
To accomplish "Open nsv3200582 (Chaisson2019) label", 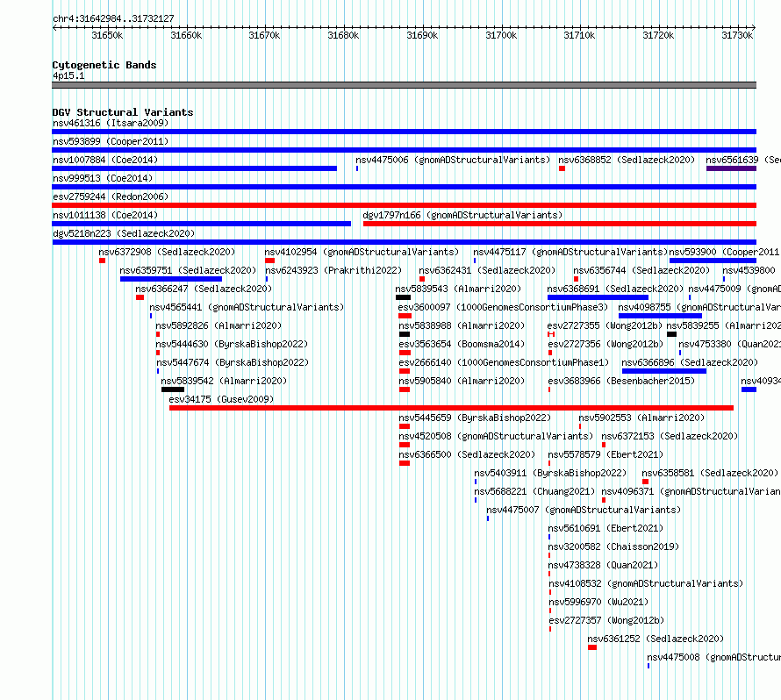I will pyautogui.click(x=613, y=546).
